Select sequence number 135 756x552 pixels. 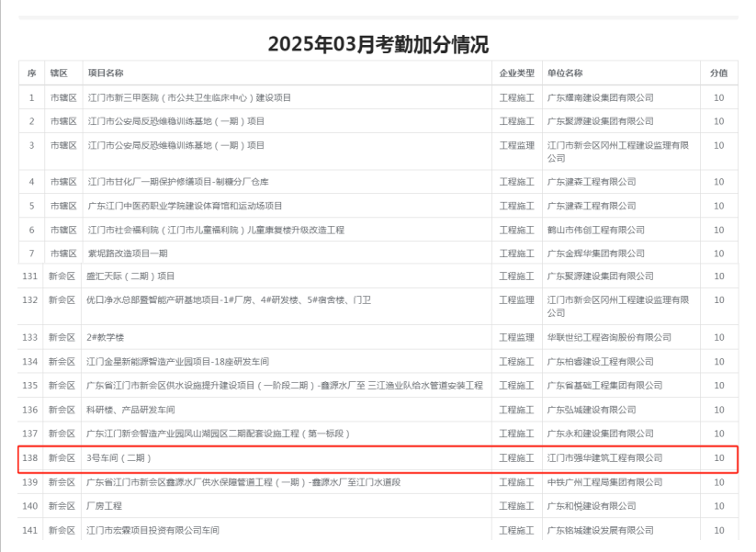click(30, 386)
